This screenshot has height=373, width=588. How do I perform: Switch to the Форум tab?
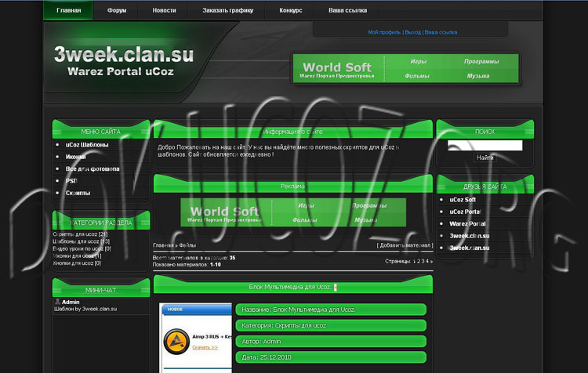(x=117, y=11)
